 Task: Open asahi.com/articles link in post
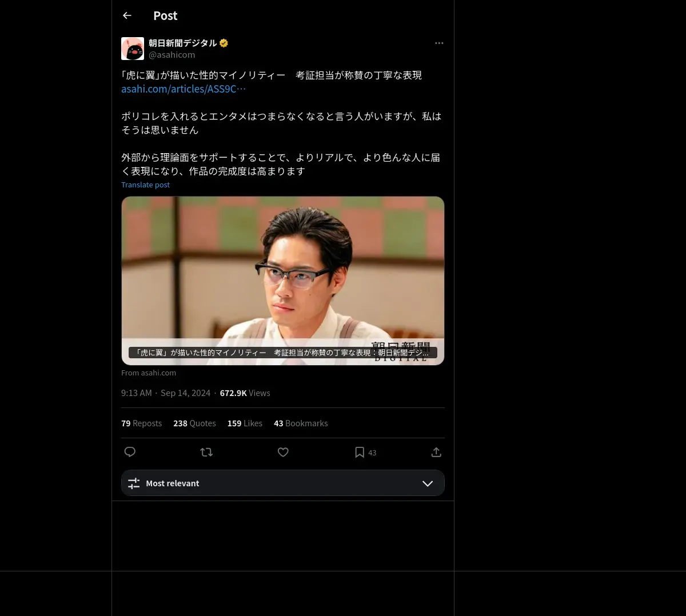(x=184, y=89)
